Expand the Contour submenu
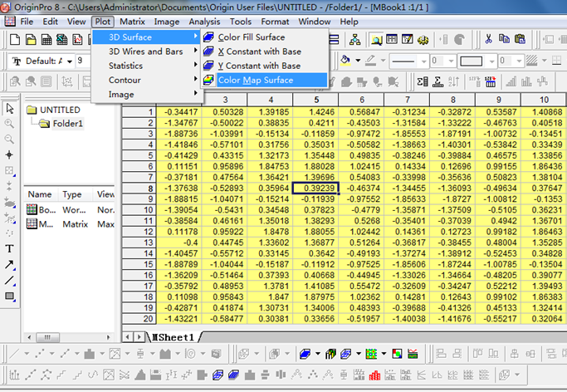The height and width of the screenshot is (392, 567). click(147, 80)
